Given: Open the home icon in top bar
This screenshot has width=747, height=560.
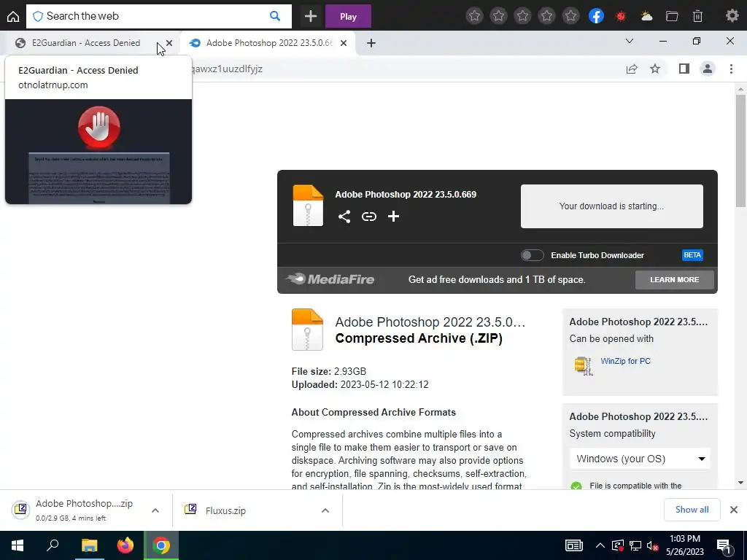Looking at the screenshot, I should click(x=13, y=16).
